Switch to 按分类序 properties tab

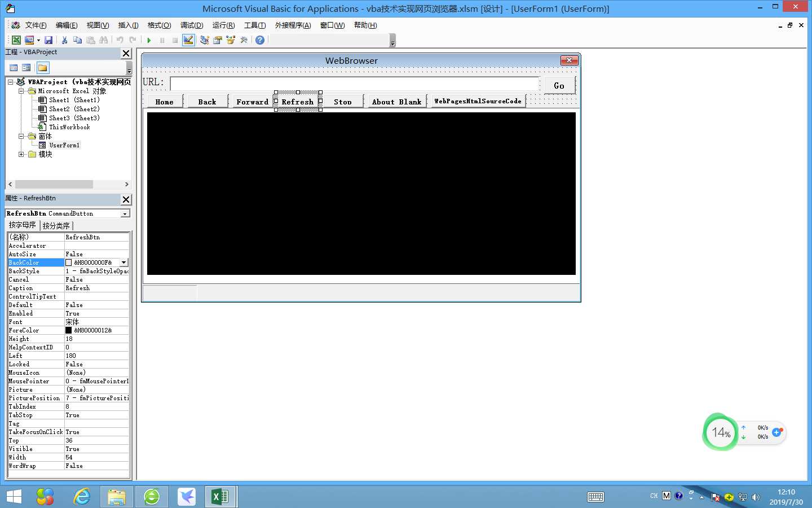coord(56,226)
